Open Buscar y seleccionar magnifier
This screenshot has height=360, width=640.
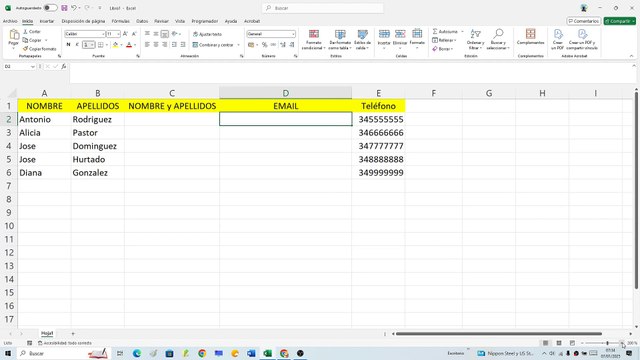[x=498, y=39]
